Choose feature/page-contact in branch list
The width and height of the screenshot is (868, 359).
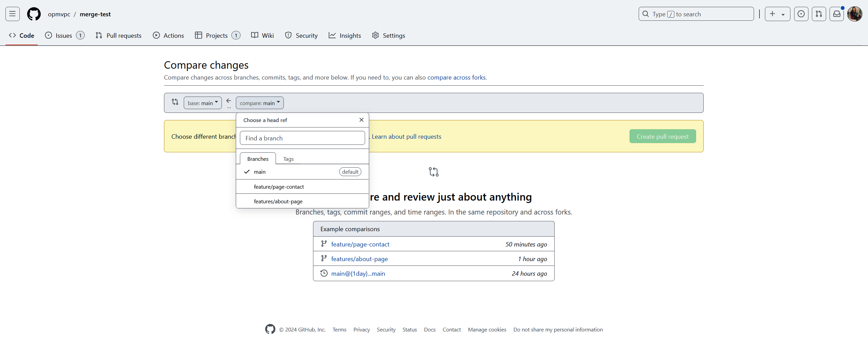(302, 187)
